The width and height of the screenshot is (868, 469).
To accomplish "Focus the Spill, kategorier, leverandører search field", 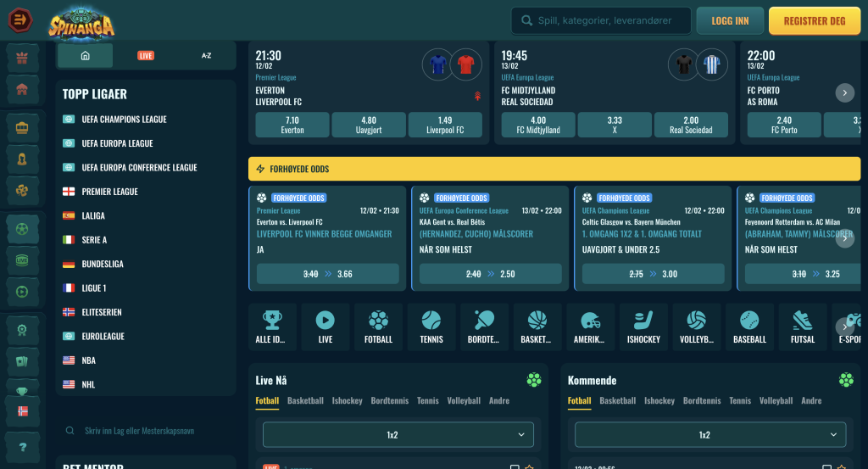I will 601,21.
